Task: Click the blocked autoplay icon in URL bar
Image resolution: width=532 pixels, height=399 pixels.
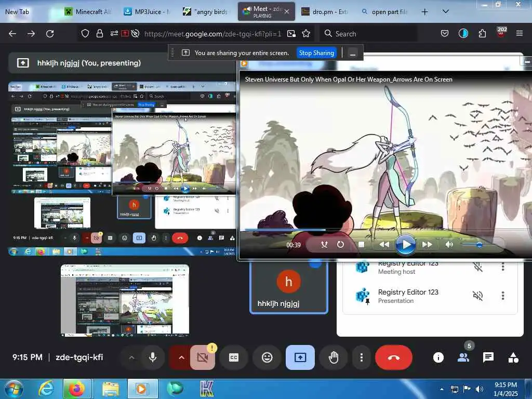Action: point(135,34)
